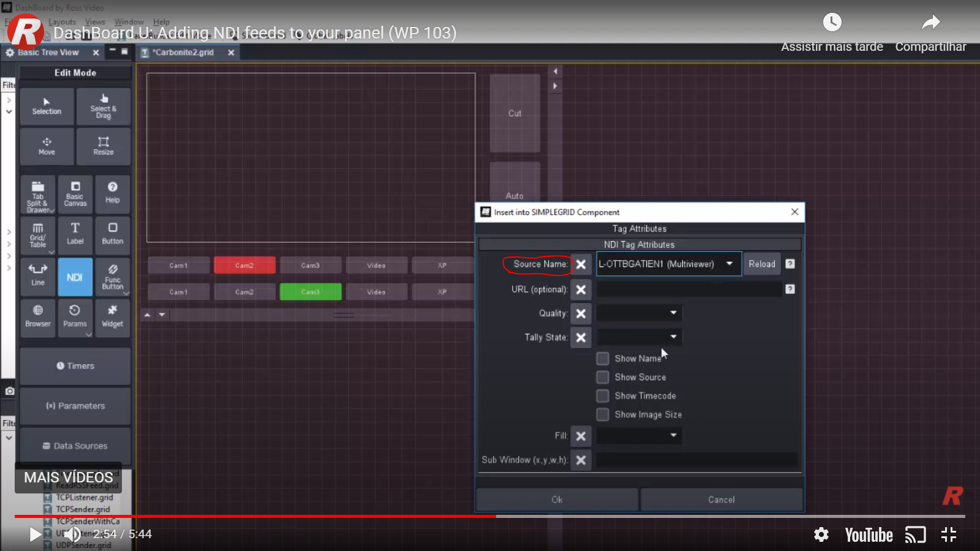Insert a Button component
Screen dimensions: 980x551
point(113,236)
